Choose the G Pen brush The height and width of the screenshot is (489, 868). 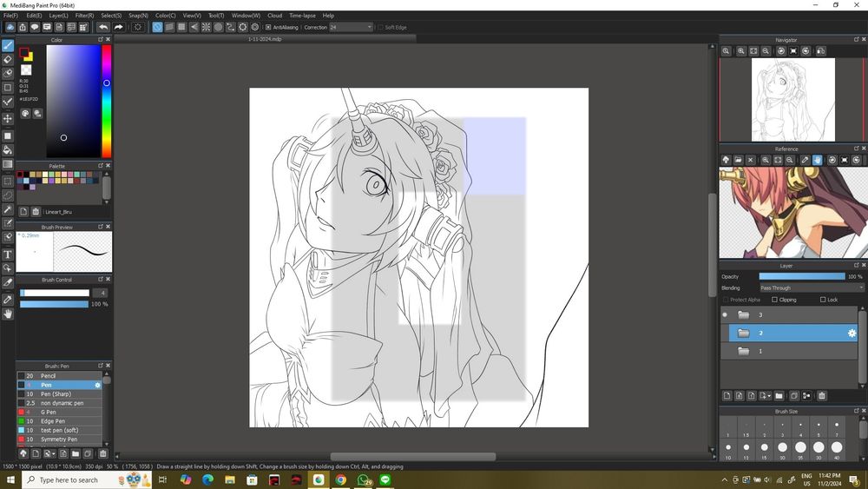[59, 412]
